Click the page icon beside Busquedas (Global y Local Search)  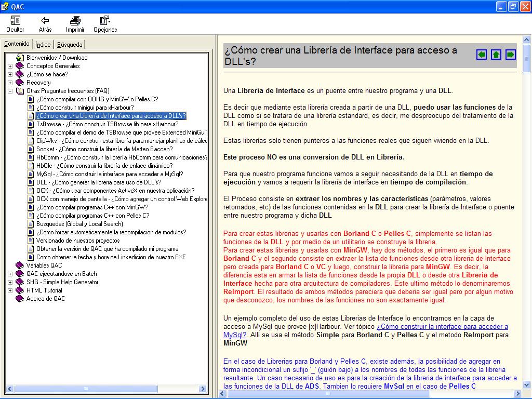31,224
